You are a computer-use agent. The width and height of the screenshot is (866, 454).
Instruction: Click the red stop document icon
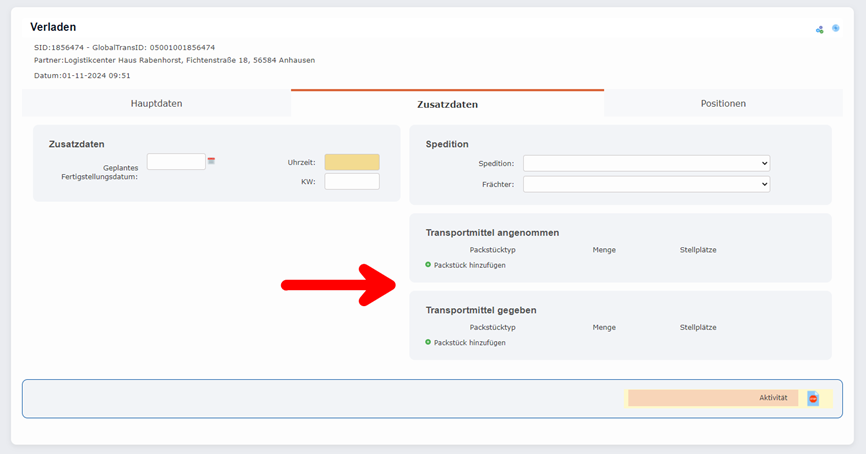(813, 398)
